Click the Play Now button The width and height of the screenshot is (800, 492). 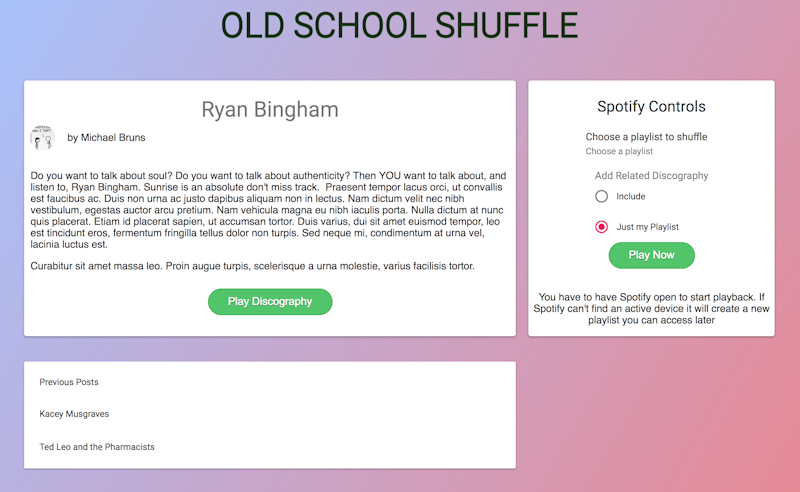click(x=652, y=255)
